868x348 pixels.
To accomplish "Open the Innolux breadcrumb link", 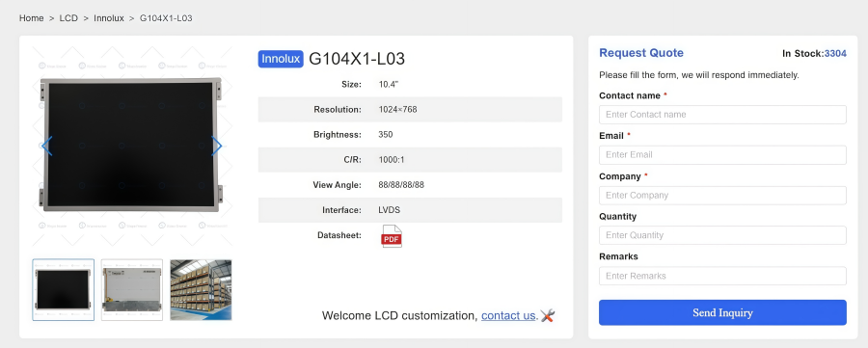I will (x=109, y=18).
